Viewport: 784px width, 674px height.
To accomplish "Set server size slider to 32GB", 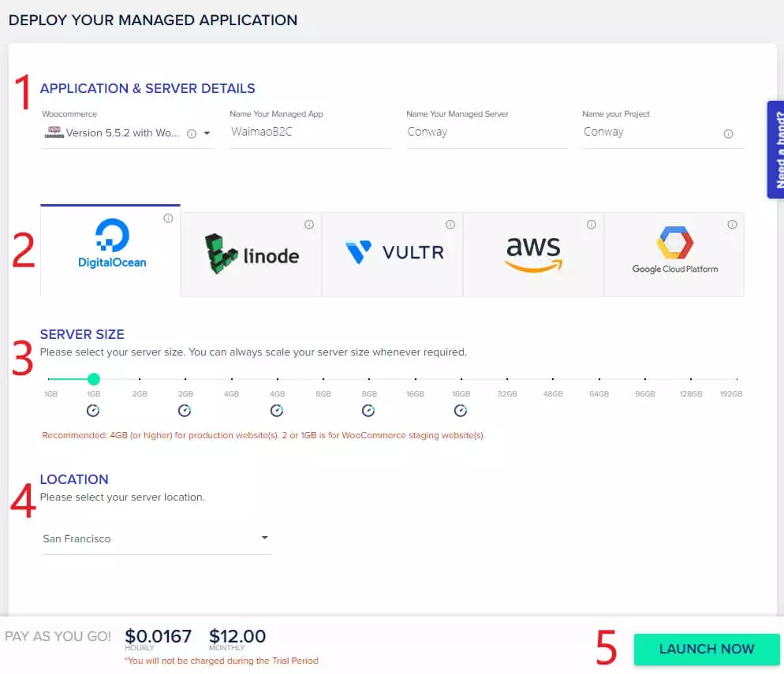I will 507,379.
